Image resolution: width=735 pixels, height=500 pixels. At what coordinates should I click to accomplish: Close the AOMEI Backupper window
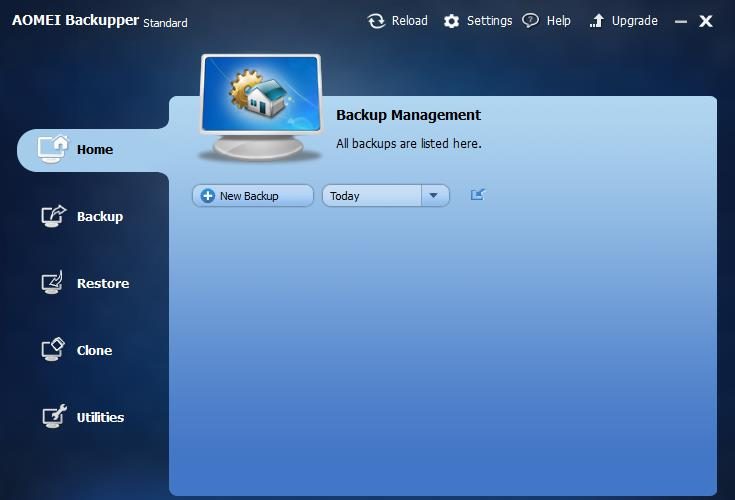[706, 21]
